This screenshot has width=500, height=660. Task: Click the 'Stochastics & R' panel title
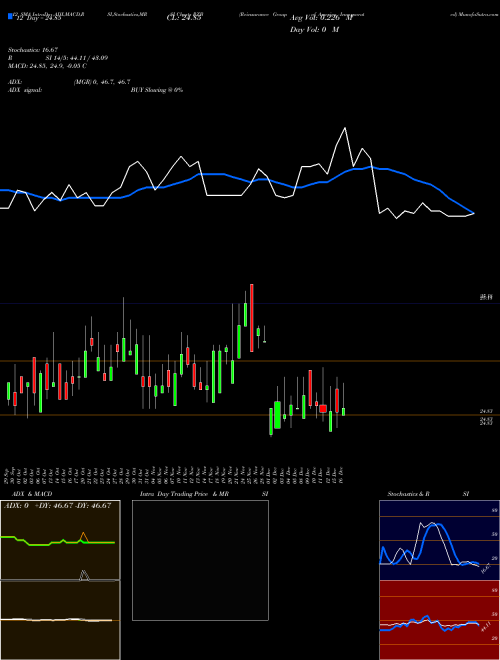(408, 494)
